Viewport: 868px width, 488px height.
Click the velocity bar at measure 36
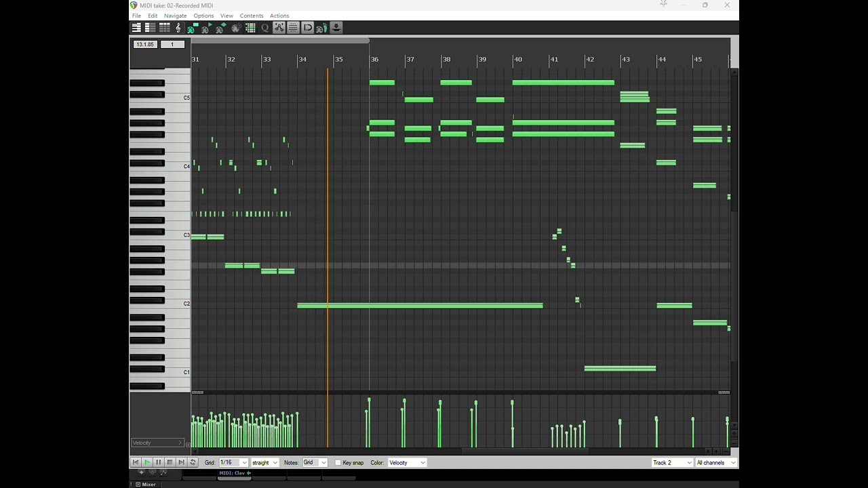pos(369,424)
